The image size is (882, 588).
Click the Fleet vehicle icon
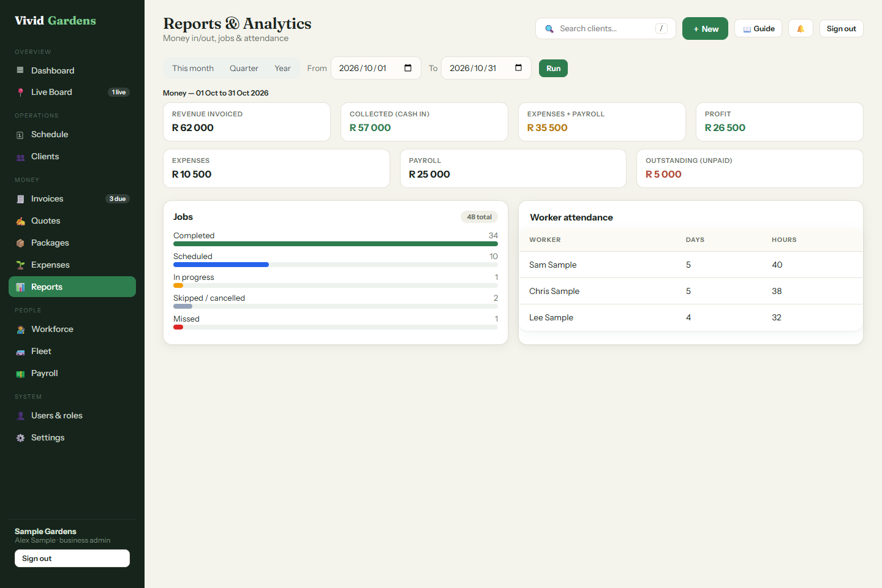click(x=20, y=352)
